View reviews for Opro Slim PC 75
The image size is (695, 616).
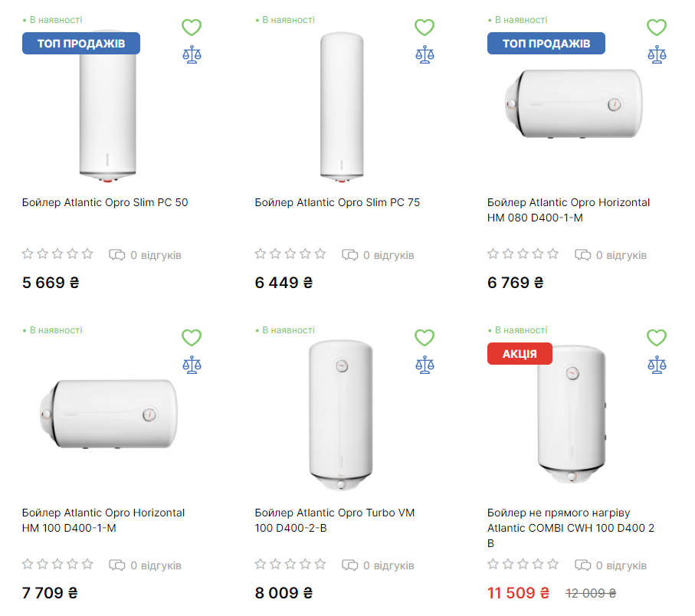tap(379, 255)
